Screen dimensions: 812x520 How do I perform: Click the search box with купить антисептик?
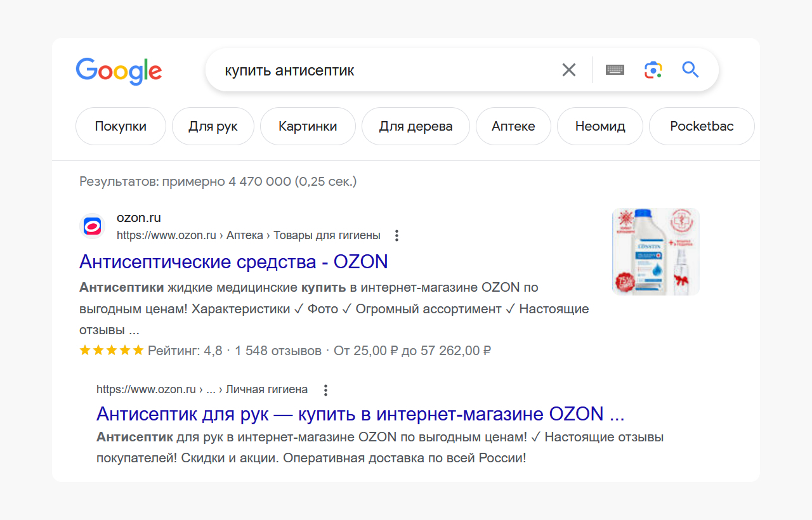click(462, 70)
